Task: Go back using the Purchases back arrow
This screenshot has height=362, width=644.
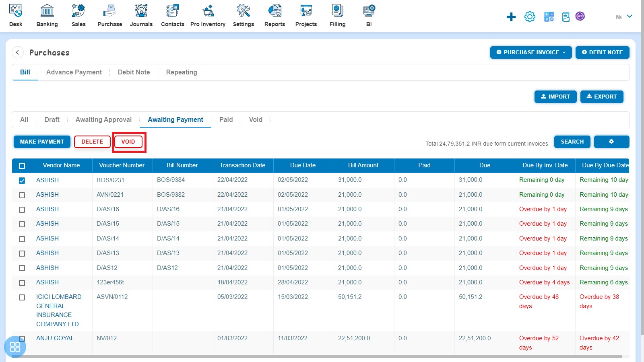Action: tap(17, 52)
